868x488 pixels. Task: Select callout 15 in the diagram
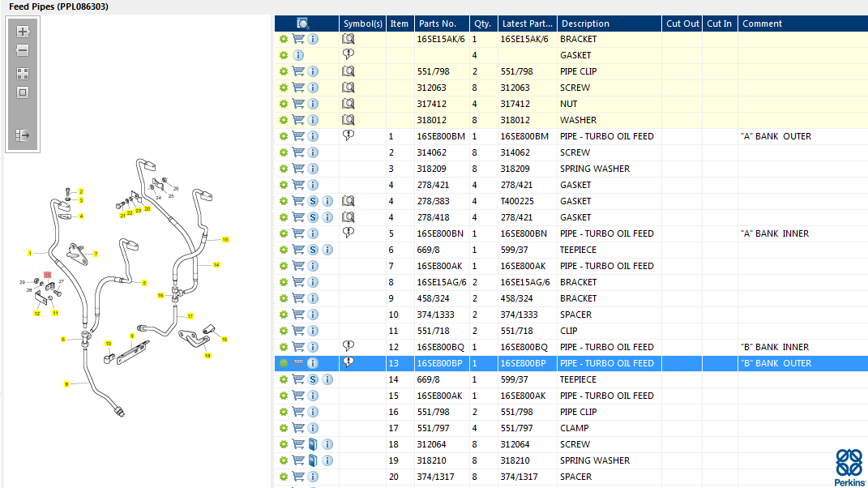225,240
